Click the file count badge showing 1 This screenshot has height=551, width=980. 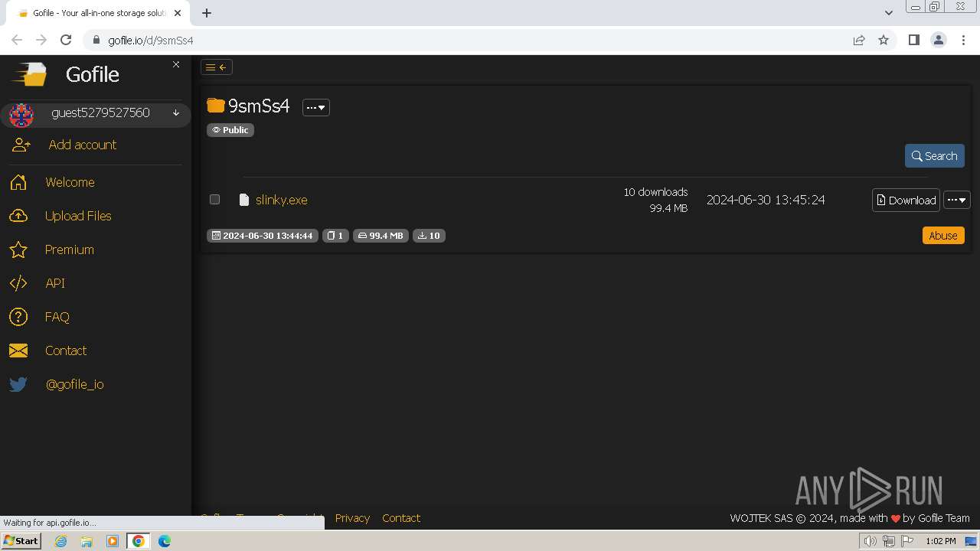point(335,236)
